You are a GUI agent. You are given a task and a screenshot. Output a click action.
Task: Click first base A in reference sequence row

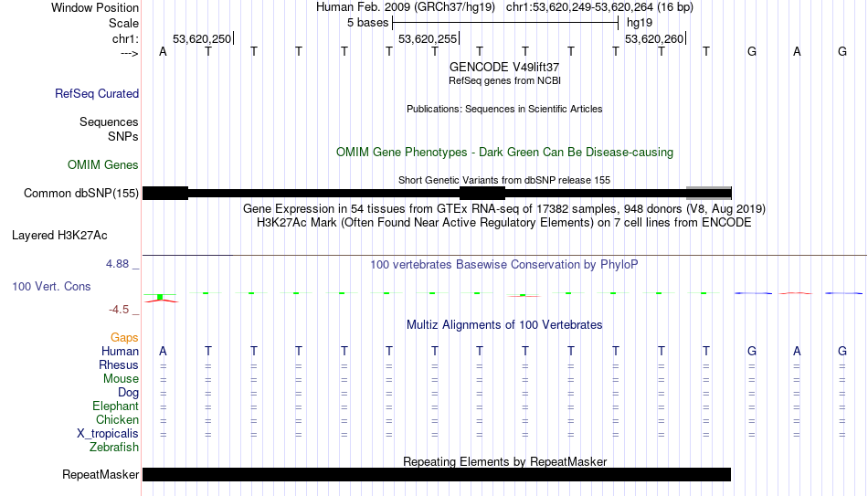click(163, 52)
